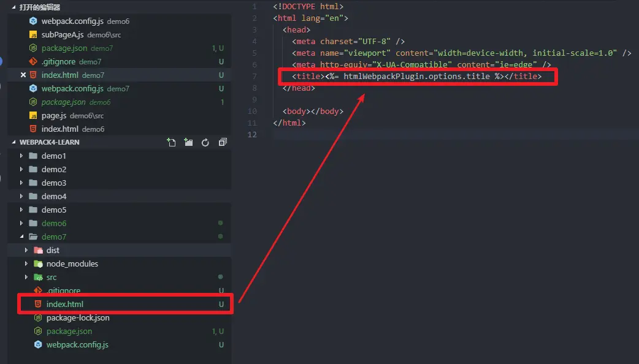Expand the demo4 folder arrow

21,196
